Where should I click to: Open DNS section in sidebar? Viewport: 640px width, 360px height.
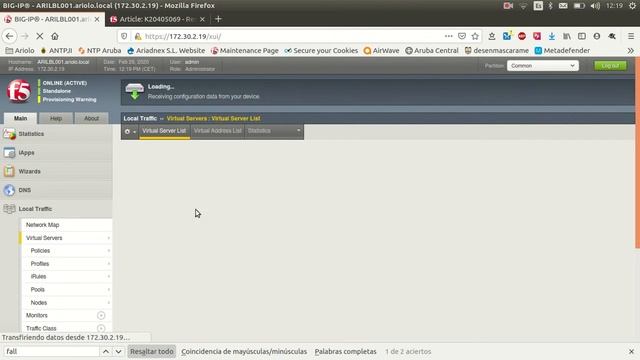point(56,190)
